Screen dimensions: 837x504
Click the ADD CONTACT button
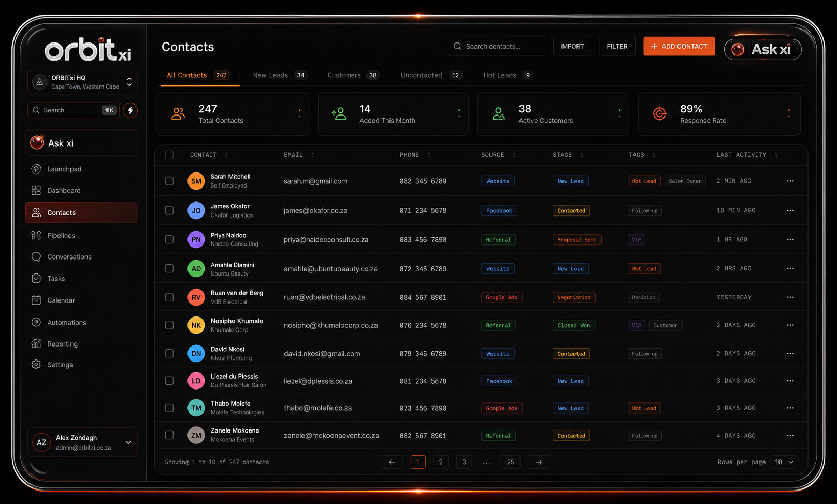click(x=679, y=46)
